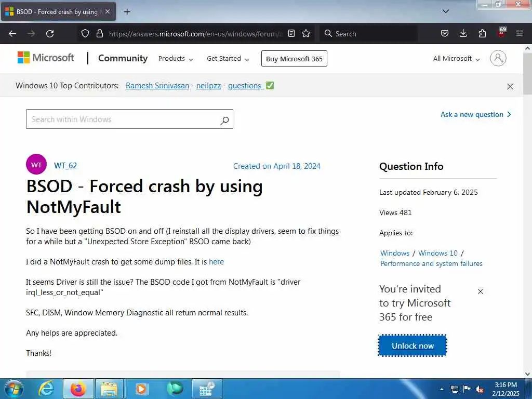Image resolution: width=532 pixels, height=399 pixels.
Task: Dismiss the Top Contributors banner
Action: [x=510, y=87]
